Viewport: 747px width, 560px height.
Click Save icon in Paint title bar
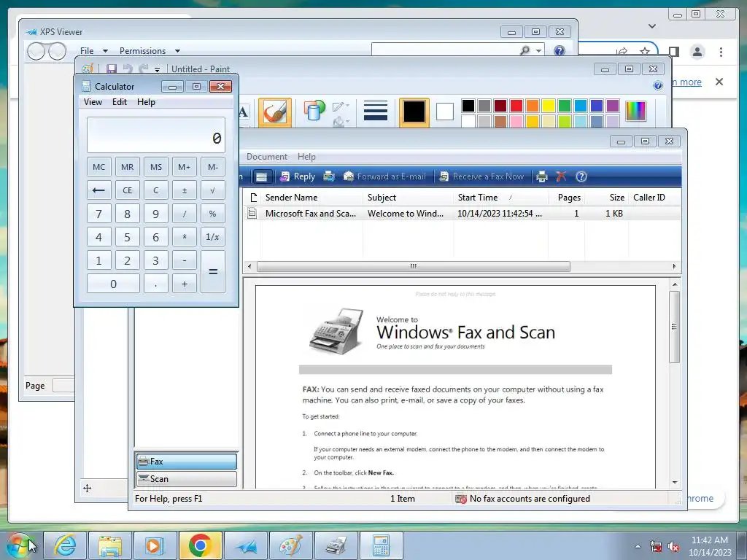[x=112, y=69]
